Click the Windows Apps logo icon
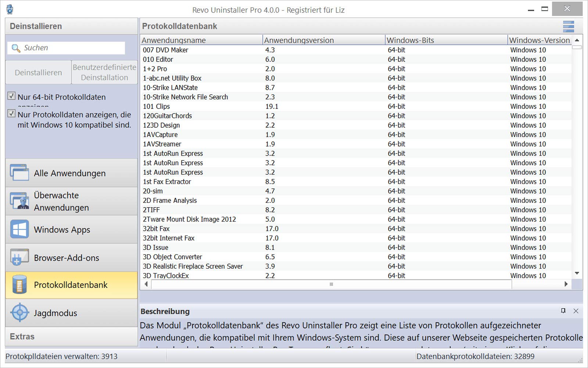This screenshot has width=588, height=368. click(19, 229)
